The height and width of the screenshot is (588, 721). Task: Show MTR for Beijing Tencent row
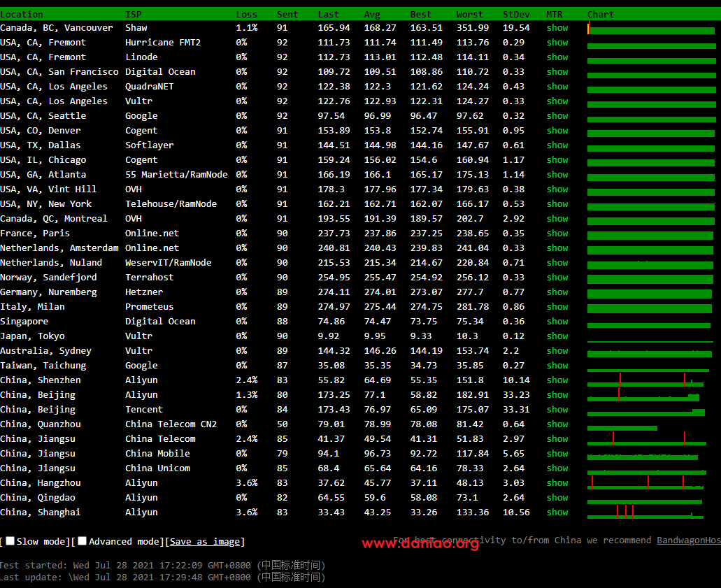pyautogui.click(x=557, y=410)
